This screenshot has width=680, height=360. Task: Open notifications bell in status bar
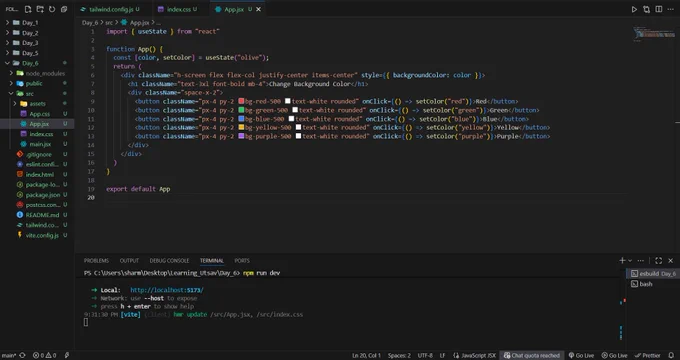click(x=671, y=355)
